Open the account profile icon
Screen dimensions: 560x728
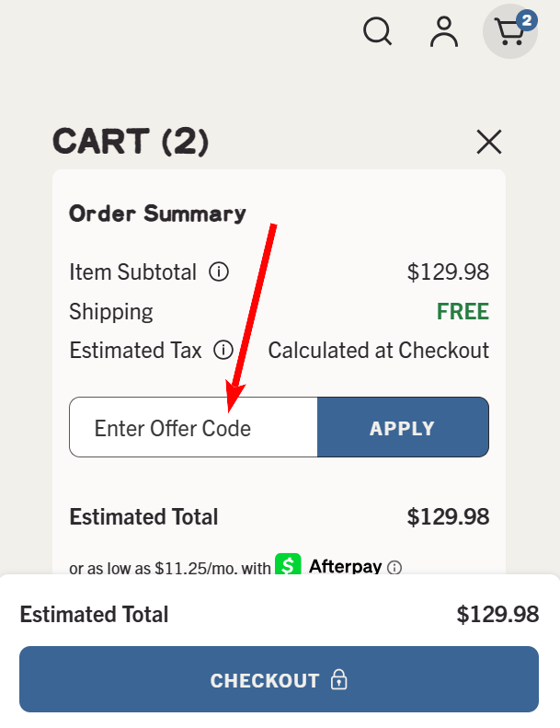click(x=444, y=31)
